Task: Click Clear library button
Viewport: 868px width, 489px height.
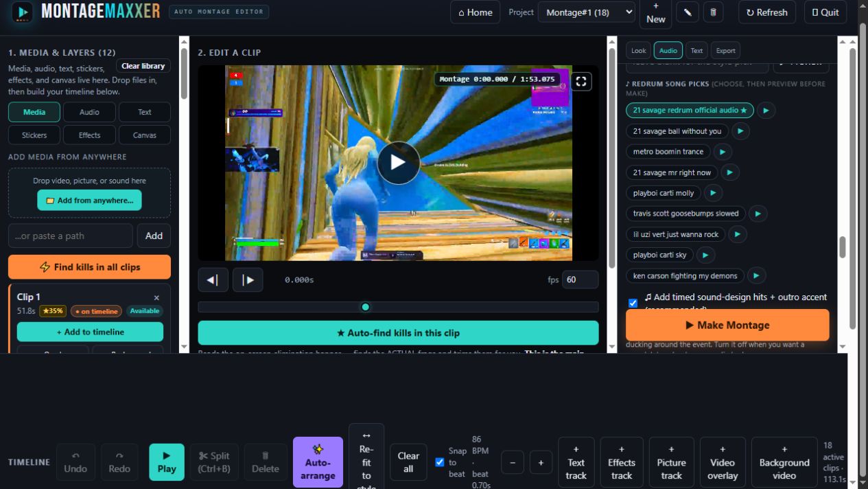Action: 143,66
